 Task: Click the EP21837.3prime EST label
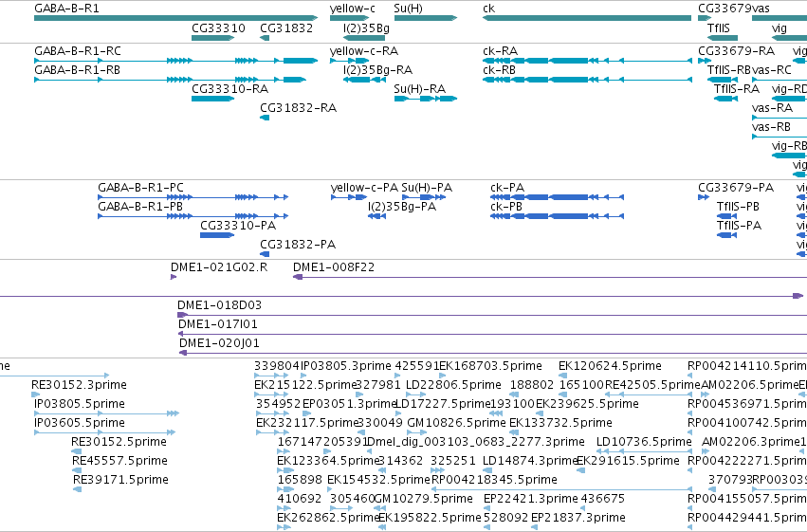point(578,518)
